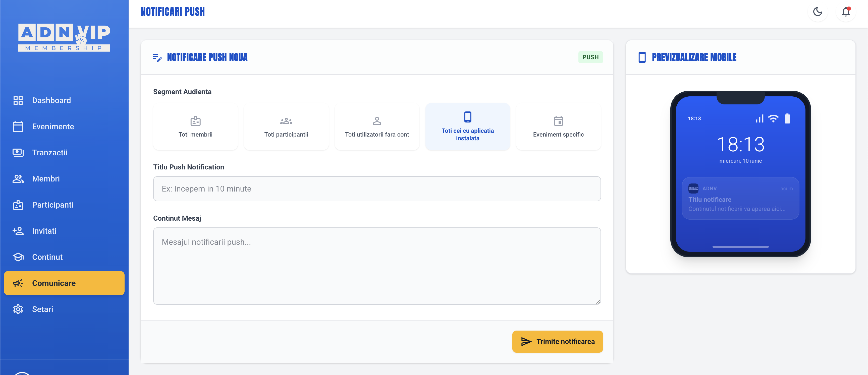Image resolution: width=868 pixels, height=375 pixels.
Task: Click the phone home indicator bar
Action: [740, 247]
